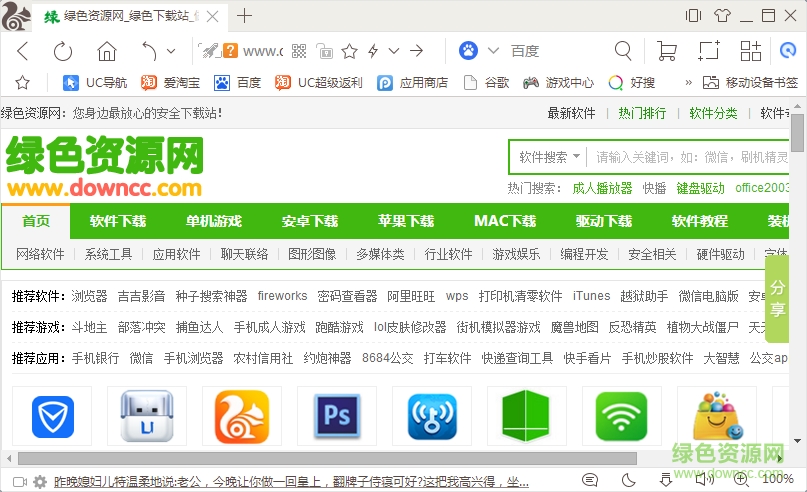Bookmark this page with star icon

(349, 51)
